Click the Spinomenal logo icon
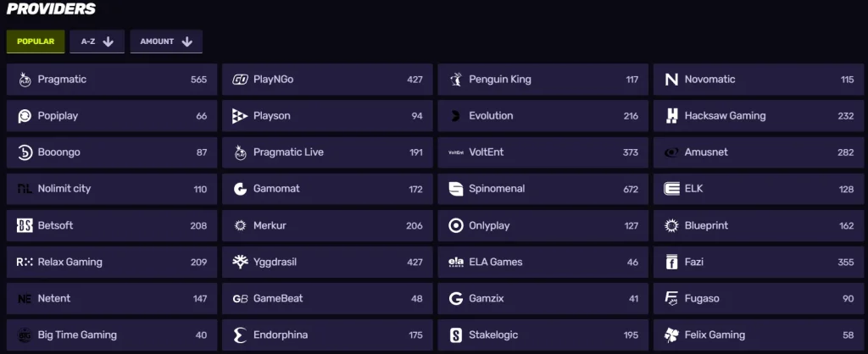 pyautogui.click(x=455, y=189)
